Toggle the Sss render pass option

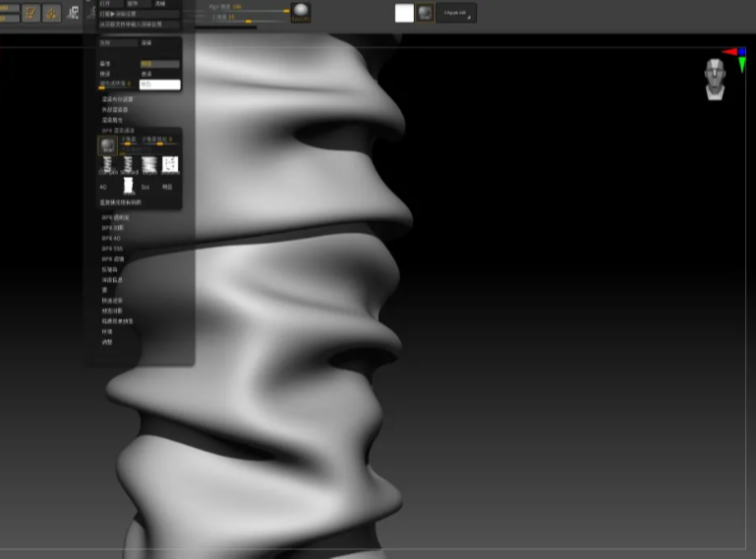click(145, 186)
